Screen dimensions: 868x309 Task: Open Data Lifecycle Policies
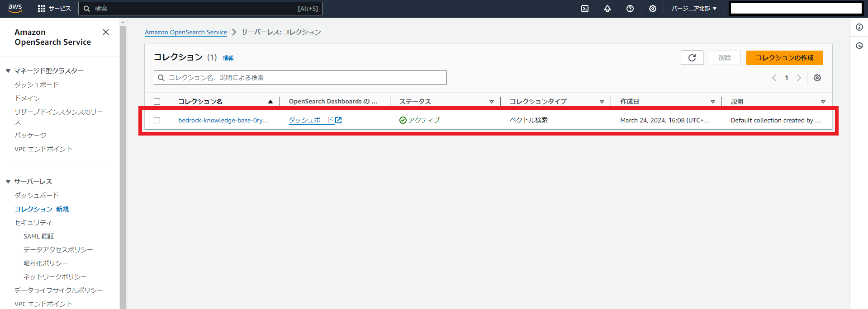point(59,290)
